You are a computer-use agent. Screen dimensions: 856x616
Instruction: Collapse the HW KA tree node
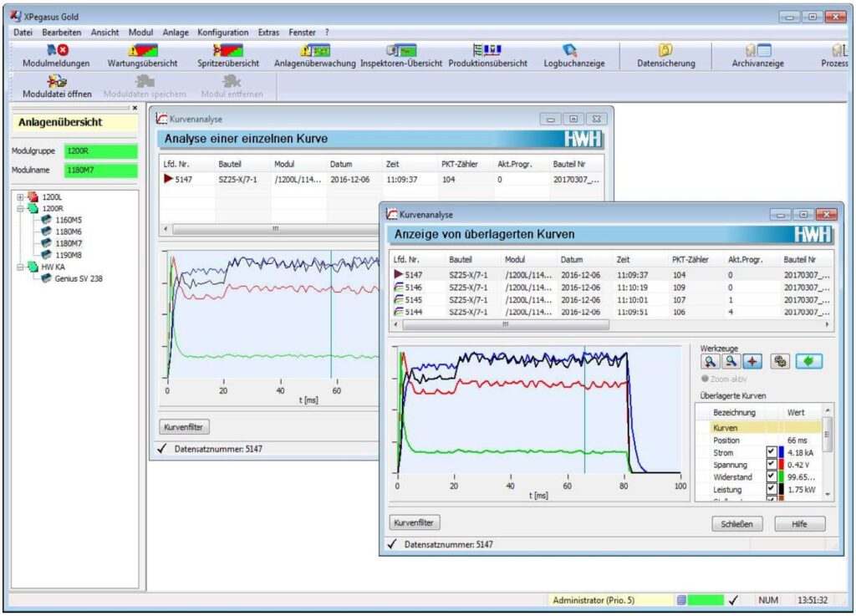20,267
